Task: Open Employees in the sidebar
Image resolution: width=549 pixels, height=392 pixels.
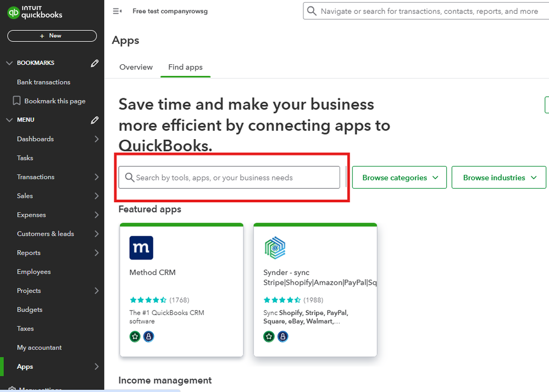Action: point(34,272)
